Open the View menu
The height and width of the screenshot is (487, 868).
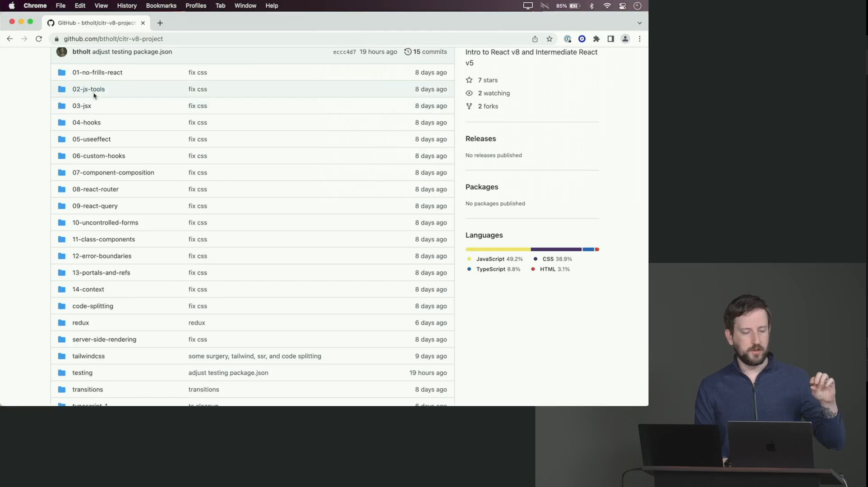(x=101, y=6)
